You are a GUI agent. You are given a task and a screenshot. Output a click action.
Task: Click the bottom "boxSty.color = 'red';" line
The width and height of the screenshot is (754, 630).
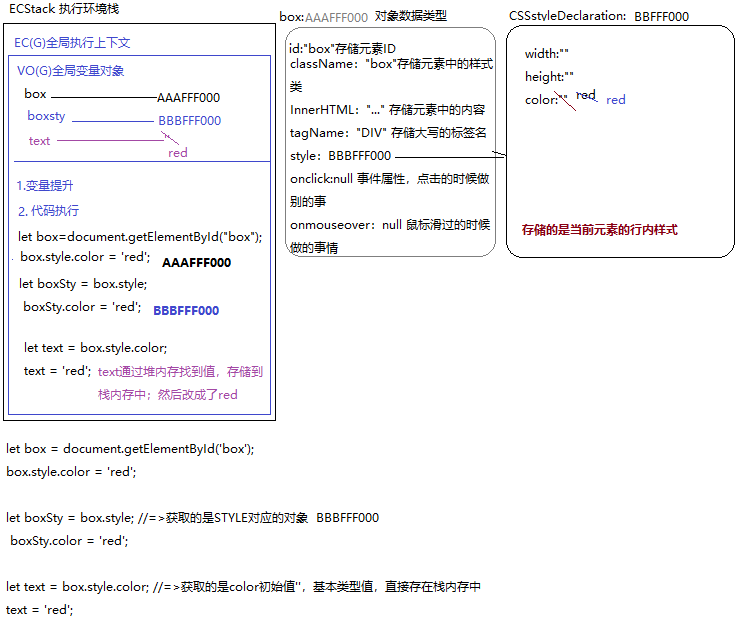point(69,541)
